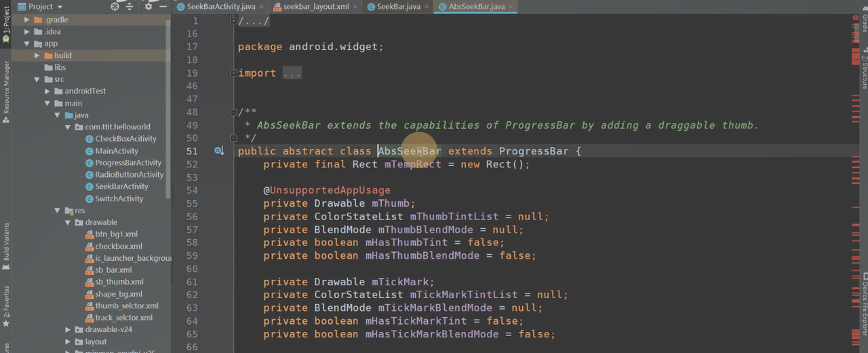Image resolution: width=868 pixels, height=353 pixels.
Task: Expand the .gradle folder
Action: point(27,20)
